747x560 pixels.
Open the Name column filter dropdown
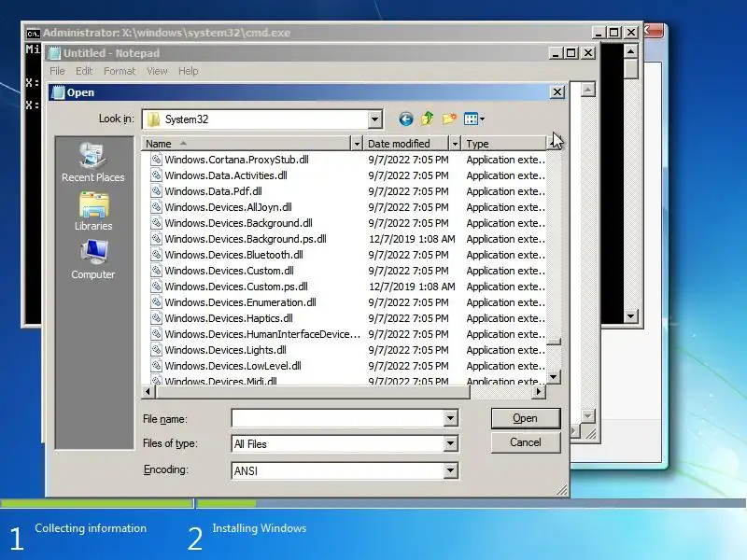(357, 144)
